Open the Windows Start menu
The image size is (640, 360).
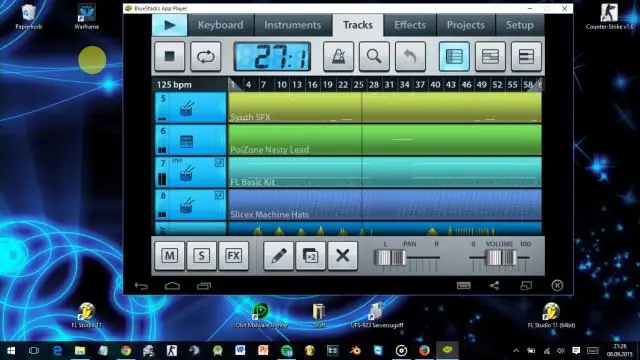pos(11,351)
